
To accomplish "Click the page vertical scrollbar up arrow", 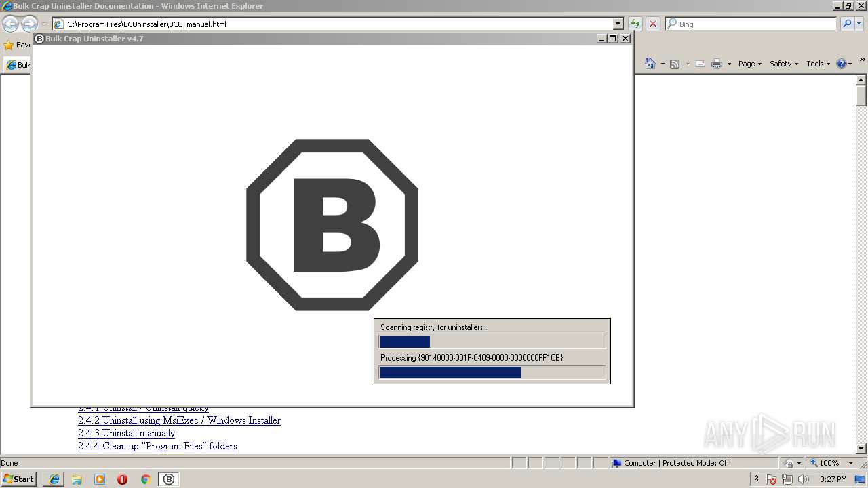I will [861, 80].
